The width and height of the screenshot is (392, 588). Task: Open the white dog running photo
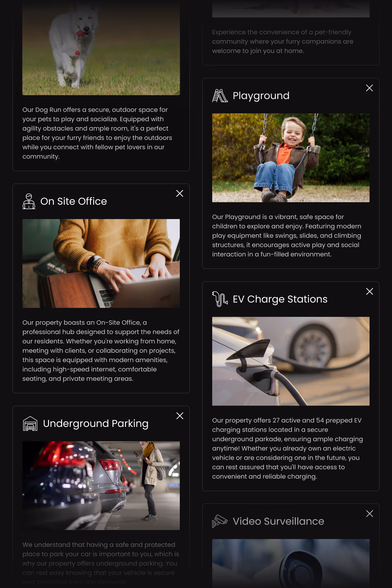point(101,47)
